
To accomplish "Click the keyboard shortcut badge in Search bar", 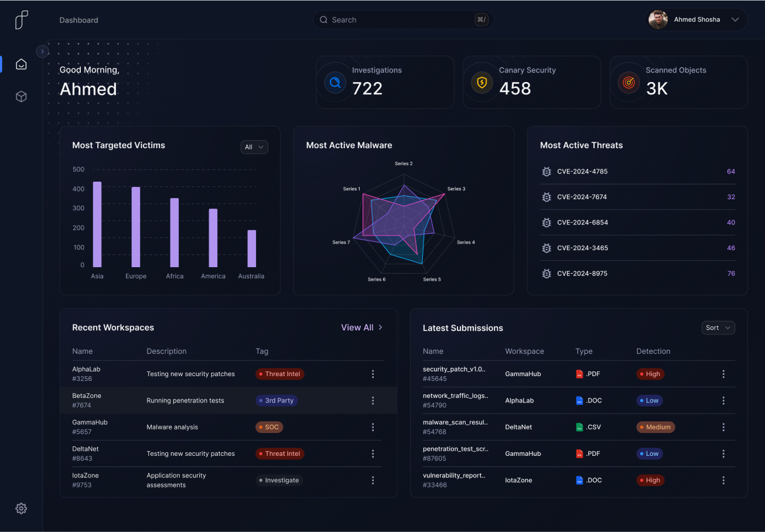I will click(481, 20).
